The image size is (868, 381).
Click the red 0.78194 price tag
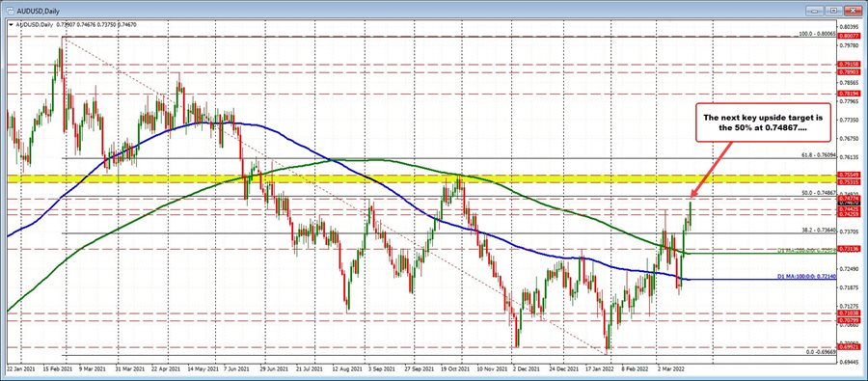coord(848,94)
